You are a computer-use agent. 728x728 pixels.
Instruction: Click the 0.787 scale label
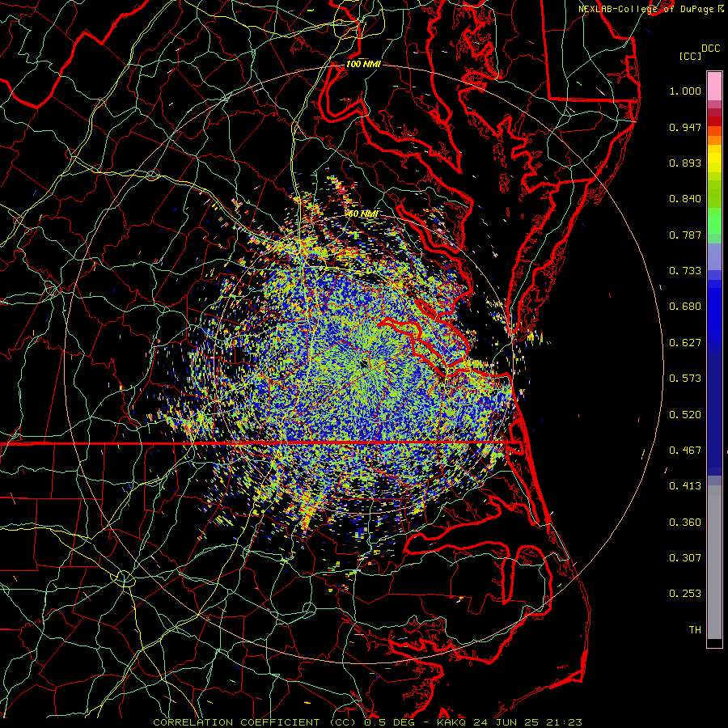coord(685,235)
